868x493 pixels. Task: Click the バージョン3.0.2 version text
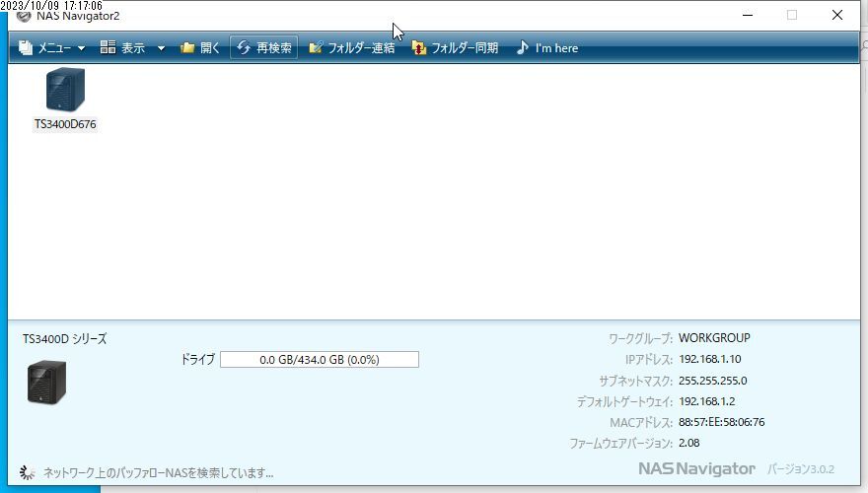(x=801, y=469)
